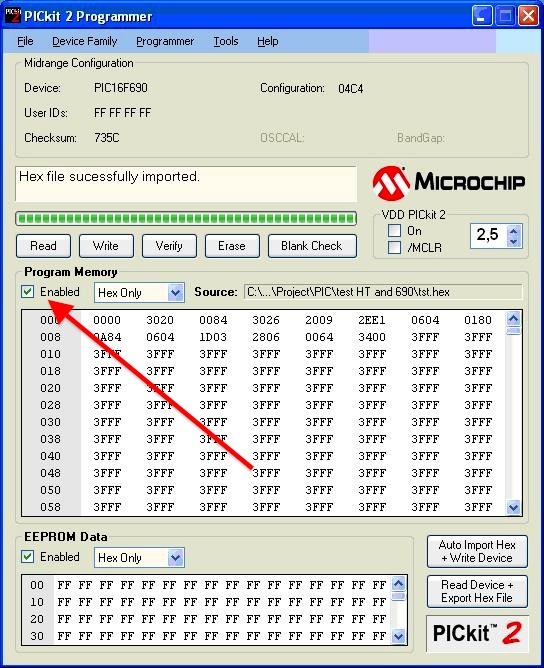
Task: Click the PICkit 2 title bar icon
Action: (12, 16)
